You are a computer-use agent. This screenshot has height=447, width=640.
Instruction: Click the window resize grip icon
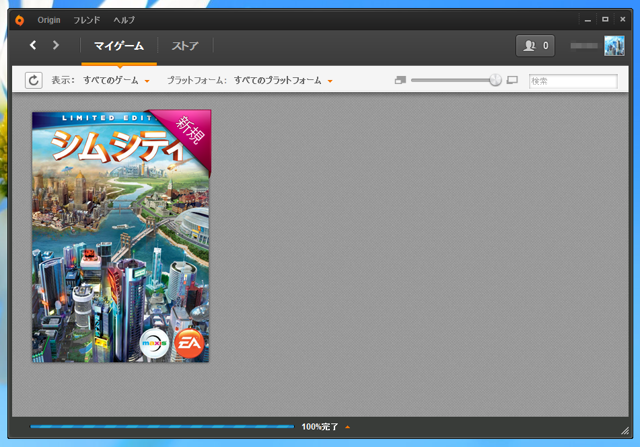625,431
